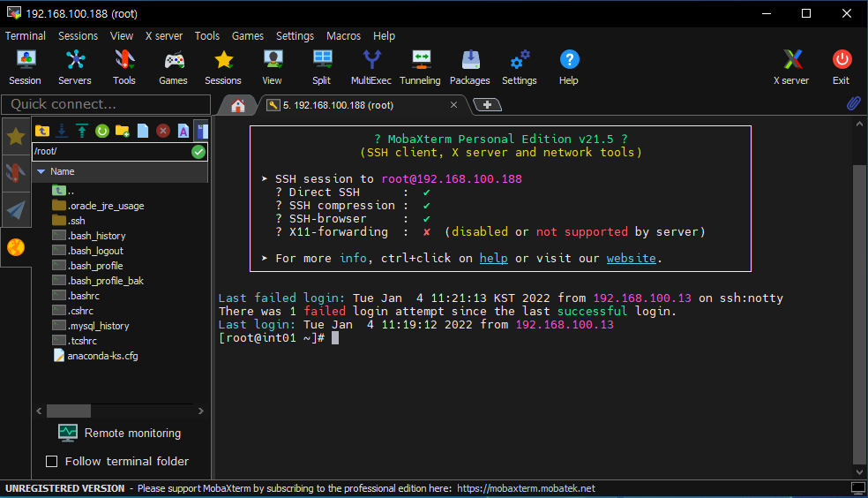Open a new tab with plus button
This screenshot has width=868, height=498.
tap(487, 105)
